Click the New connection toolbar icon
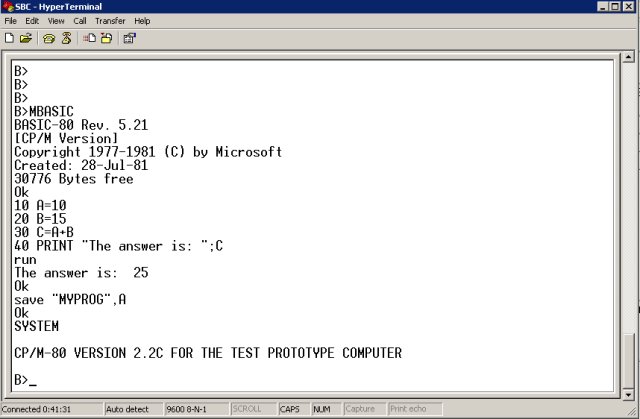This screenshot has width=640, height=419. [9, 38]
